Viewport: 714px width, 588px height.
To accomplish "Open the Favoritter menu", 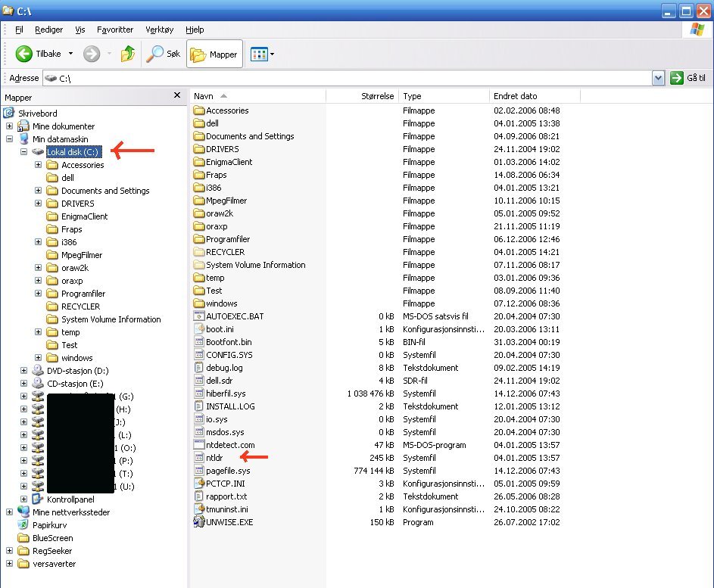I will point(115,30).
